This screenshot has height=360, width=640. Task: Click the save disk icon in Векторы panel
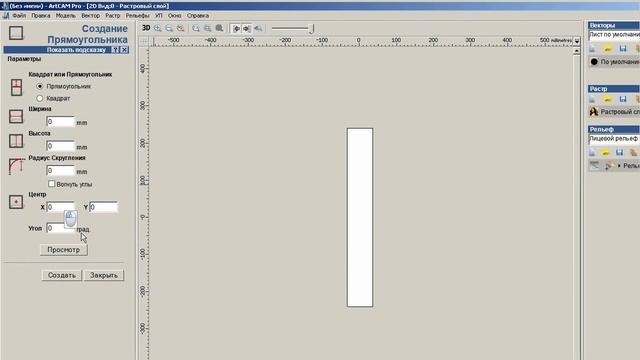[x=623, y=49]
